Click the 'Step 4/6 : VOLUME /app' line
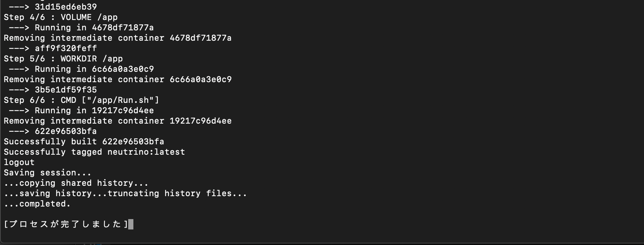The width and height of the screenshot is (644, 245). point(61,17)
